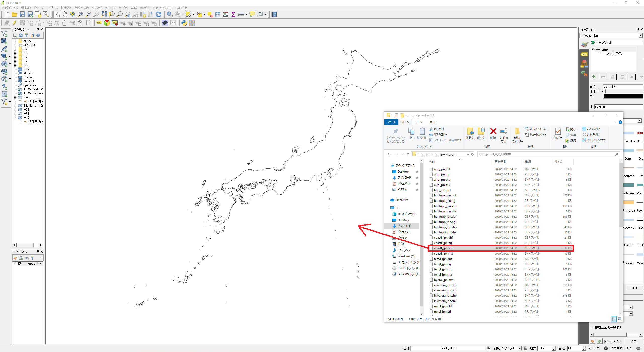Switch to the 表示 tab in Explorer

432,122
